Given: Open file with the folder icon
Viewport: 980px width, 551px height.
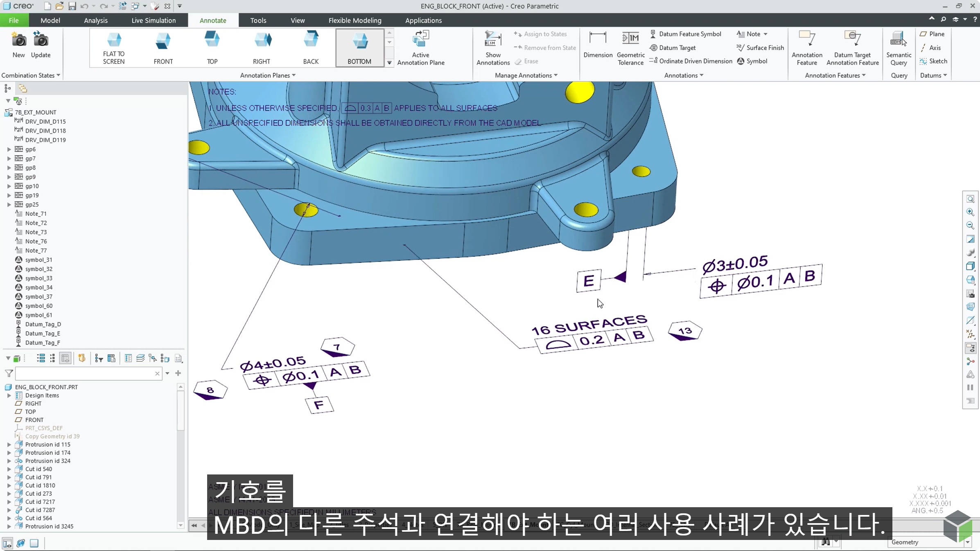Looking at the screenshot, I should click(x=59, y=6).
